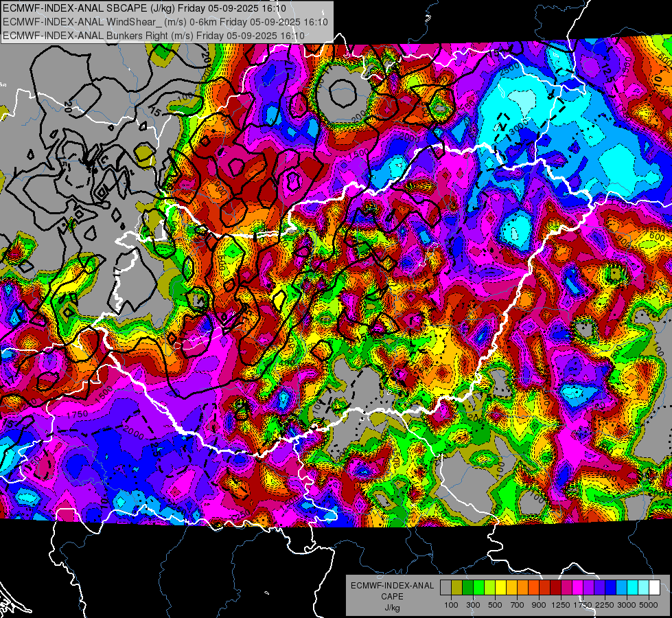Click the legend tick label 900
Viewport: 672px width, 618px height.
[539, 605]
